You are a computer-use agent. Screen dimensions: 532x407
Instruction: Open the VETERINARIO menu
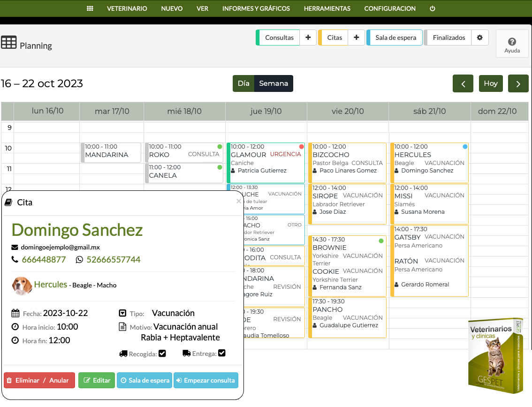(x=127, y=8)
